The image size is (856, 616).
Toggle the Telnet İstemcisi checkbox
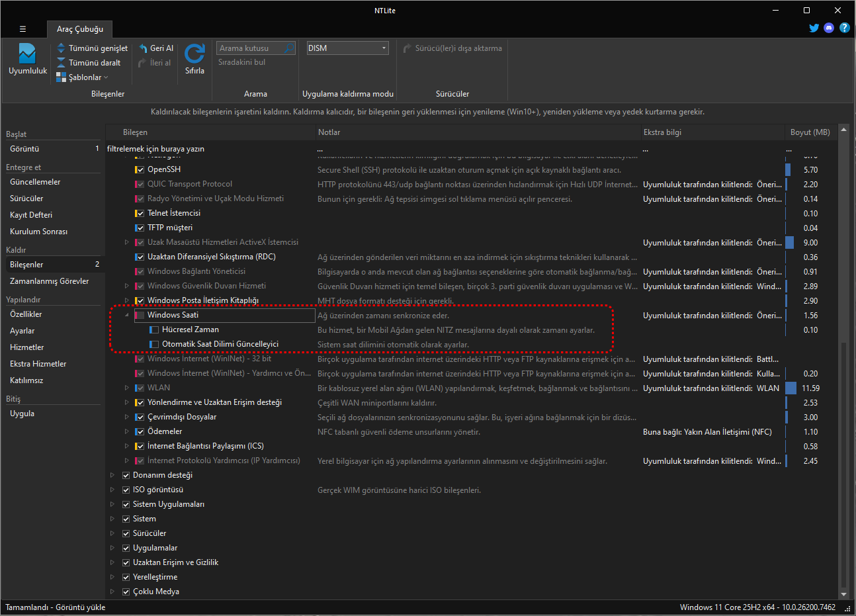point(140,214)
